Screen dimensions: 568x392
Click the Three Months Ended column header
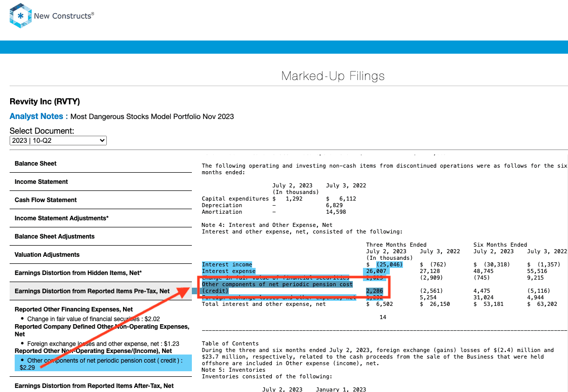pos(396,245)
